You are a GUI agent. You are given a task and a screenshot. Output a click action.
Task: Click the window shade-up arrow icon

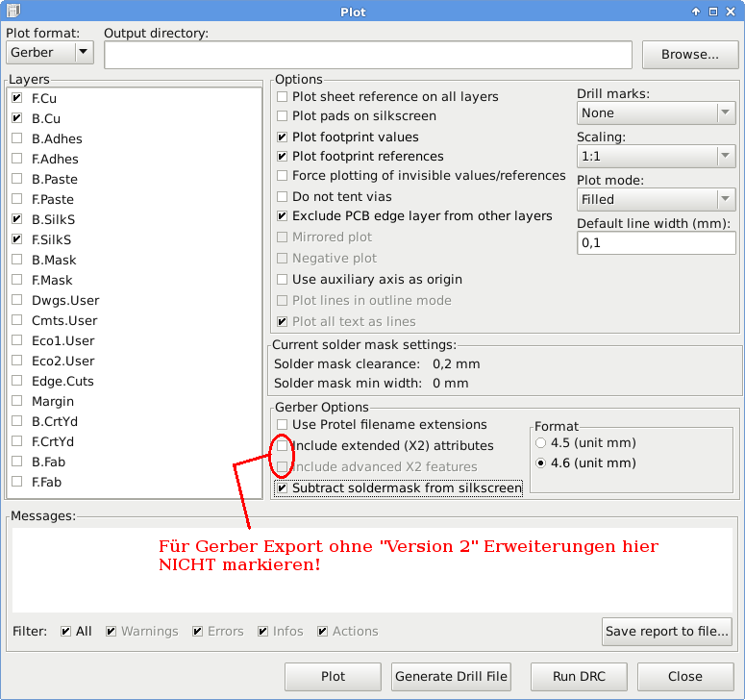click(696, 12)
